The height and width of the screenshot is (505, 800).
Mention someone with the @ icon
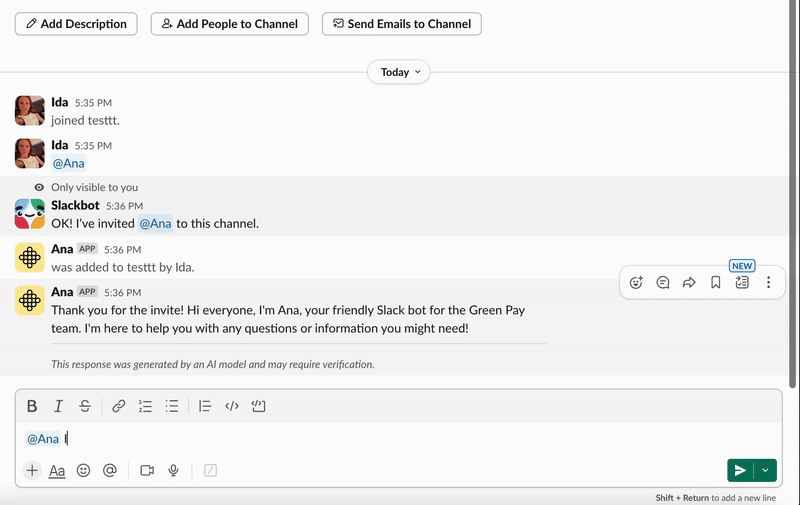[110, 470]
